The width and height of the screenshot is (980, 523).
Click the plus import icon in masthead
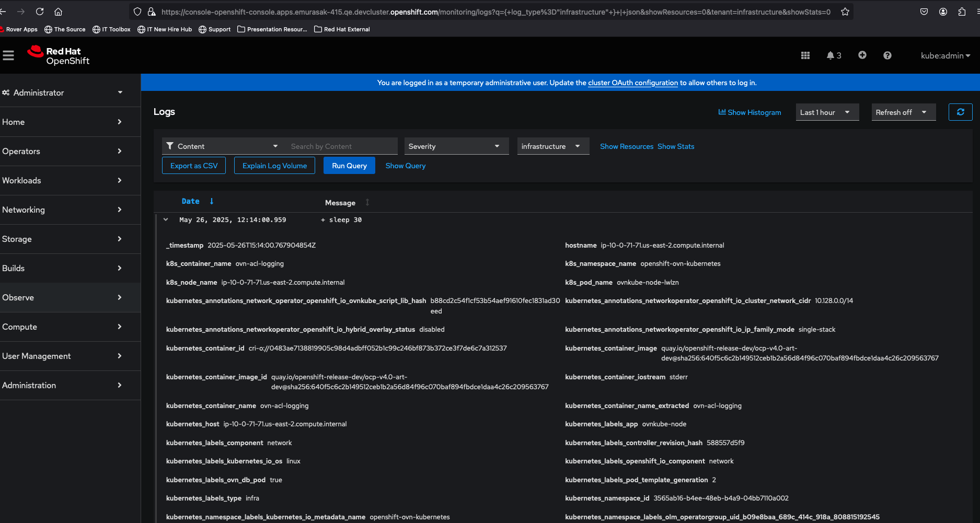pos(862,55)
